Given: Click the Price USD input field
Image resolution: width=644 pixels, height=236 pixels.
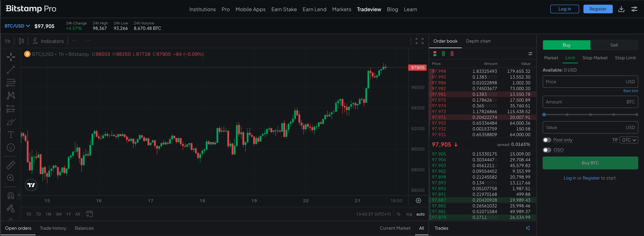Looking at the screenshot, I should [x=585, y=82].
